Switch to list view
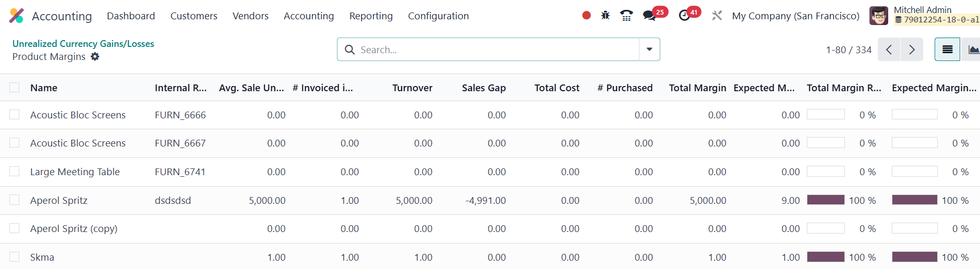The width and height of the screenshot is (980, 269). point(947,50)
